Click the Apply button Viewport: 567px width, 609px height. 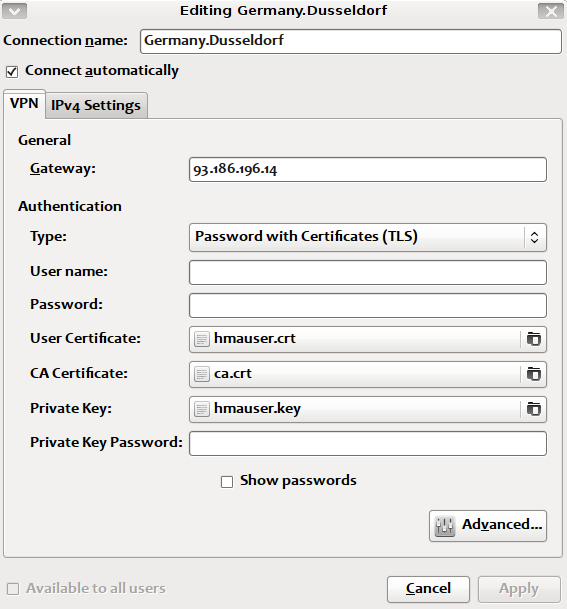519,589
